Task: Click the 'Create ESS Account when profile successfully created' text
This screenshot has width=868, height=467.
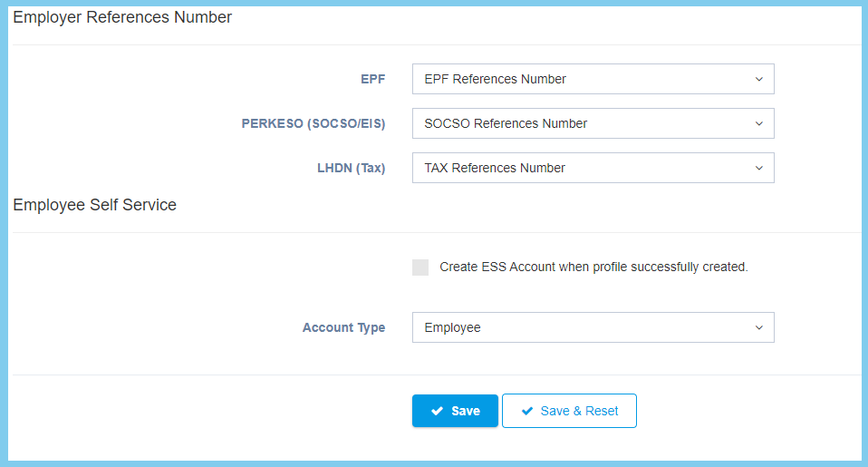Action: tap(593, 268)
